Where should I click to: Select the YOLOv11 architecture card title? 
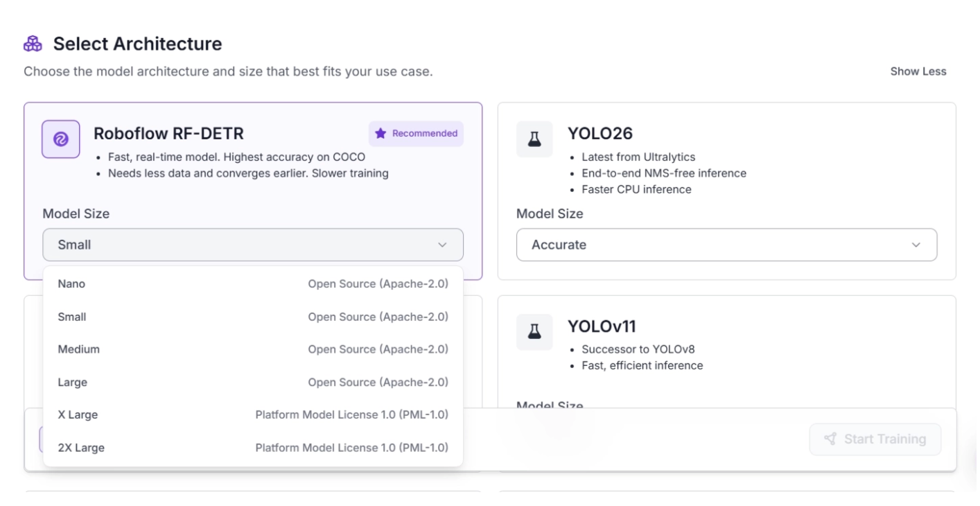(x=602, y=326)
